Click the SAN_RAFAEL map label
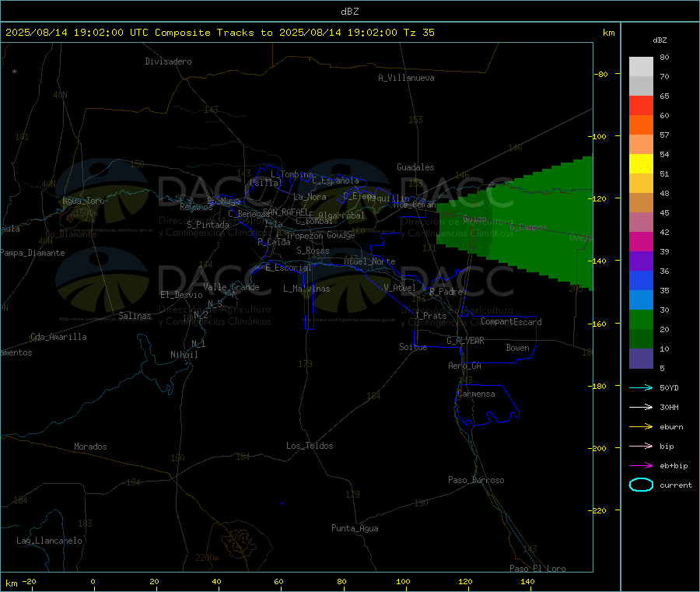This screenshot has height=592, width=700. pyautogui.click(x=285, y=212)
